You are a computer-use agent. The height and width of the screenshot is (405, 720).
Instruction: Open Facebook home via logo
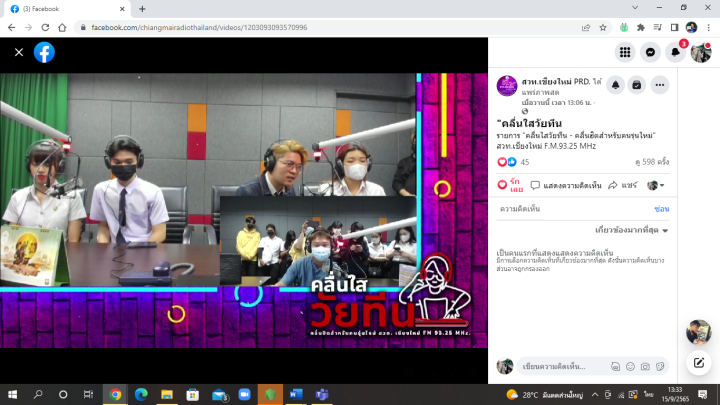tap(44, 52)
